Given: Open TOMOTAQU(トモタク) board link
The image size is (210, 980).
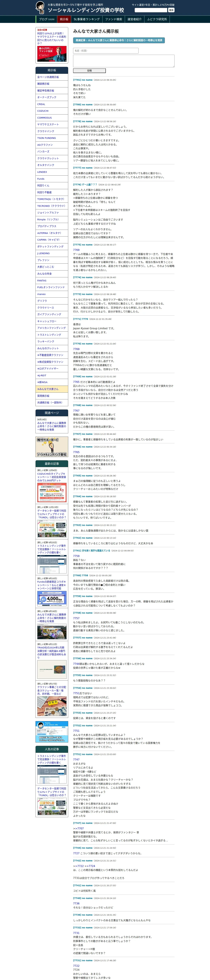Looking at the screenshot, I should (52, 199).
